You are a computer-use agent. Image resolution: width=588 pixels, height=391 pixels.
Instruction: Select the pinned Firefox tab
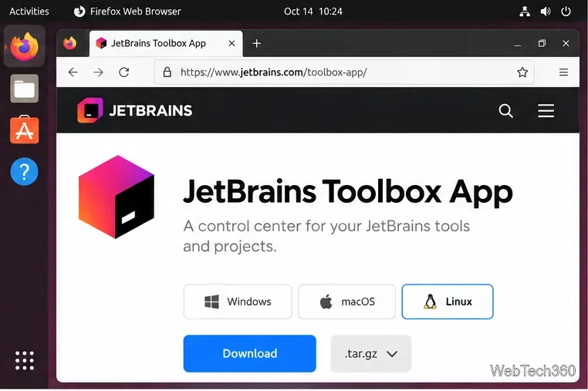click(x=69, y=43)
